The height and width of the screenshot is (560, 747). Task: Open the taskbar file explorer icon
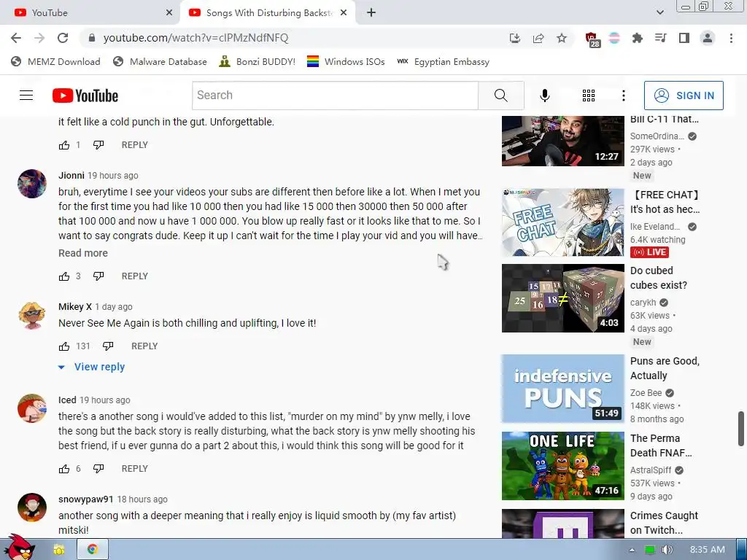[x=59, y=550]
